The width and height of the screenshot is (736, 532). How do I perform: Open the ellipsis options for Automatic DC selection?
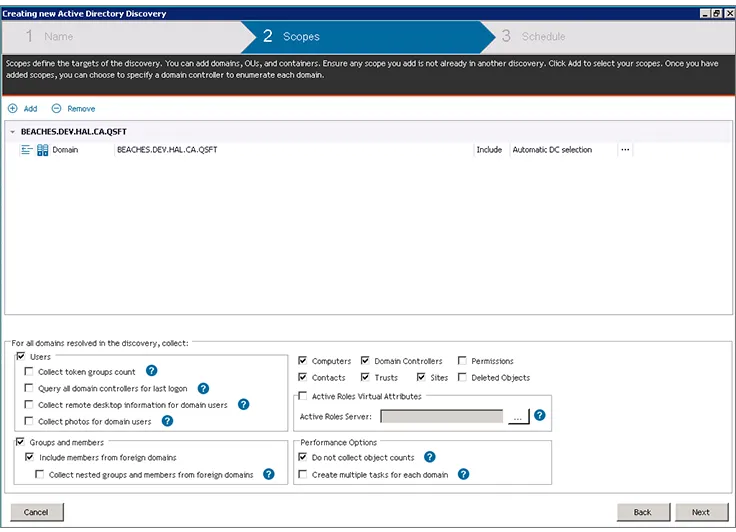click(x=625, y=150)
